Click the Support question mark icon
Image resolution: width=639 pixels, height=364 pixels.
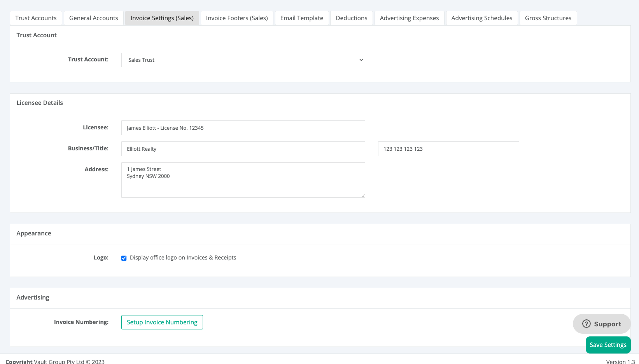click(586, 324)
